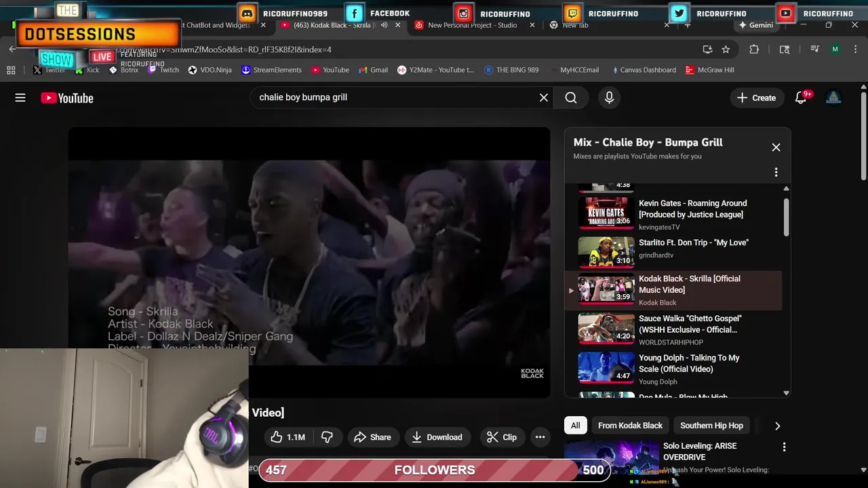
Task: Play Sauce Walka Ghetto Gospel from the mix
Action: click(673, 329)
